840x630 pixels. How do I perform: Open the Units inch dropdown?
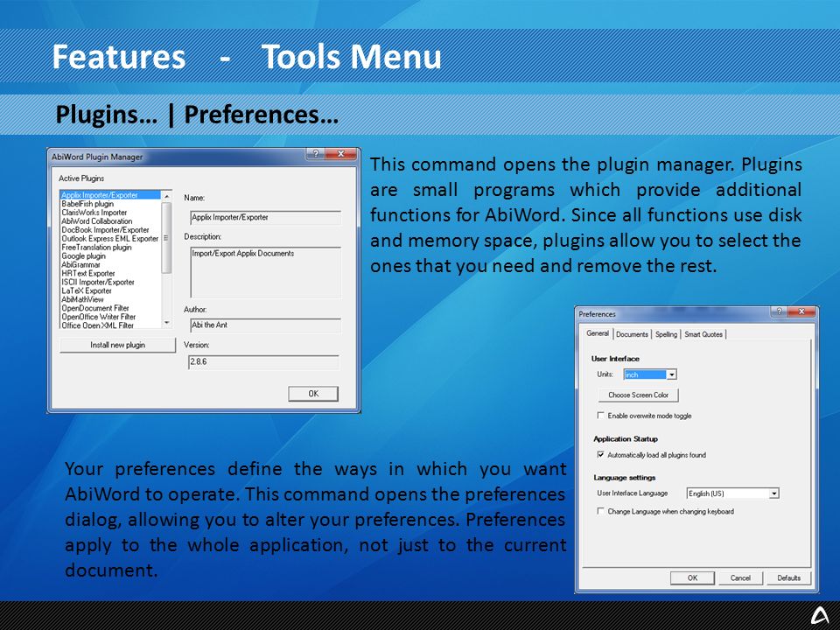[x=672, y=374]
